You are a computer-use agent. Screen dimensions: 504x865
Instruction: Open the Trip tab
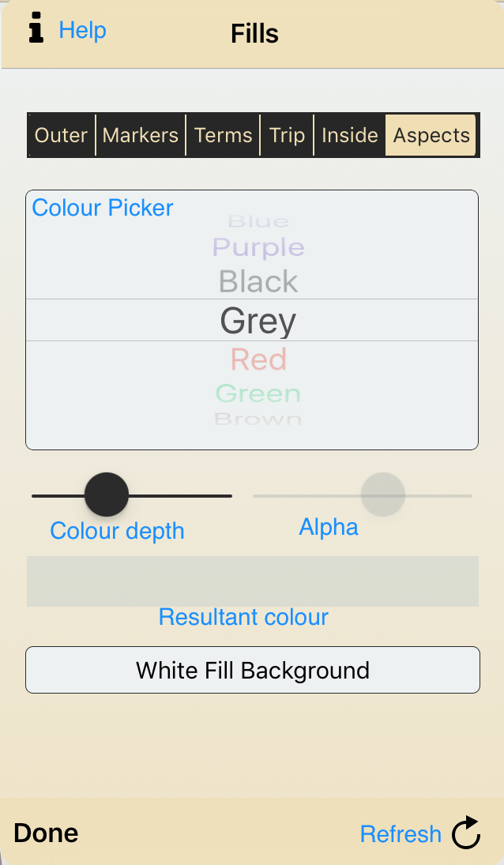[287, 135]
